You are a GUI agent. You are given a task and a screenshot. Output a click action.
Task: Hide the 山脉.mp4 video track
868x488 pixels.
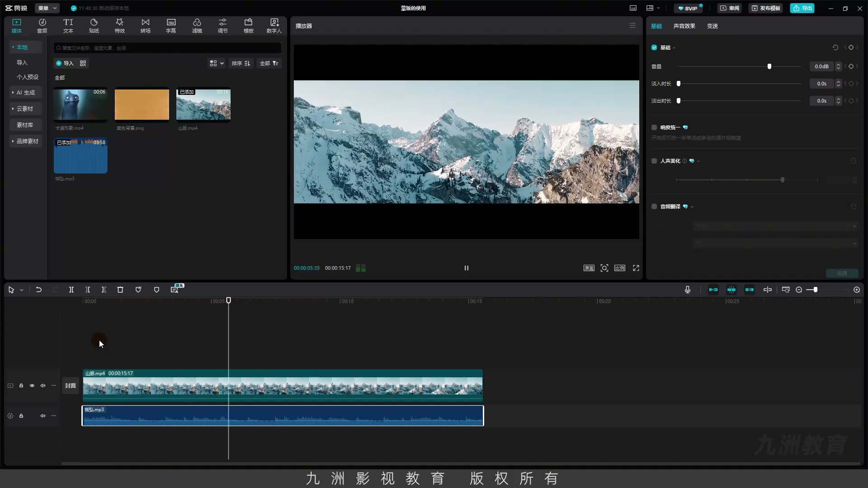pyautogui.click(x=32, y=385)
